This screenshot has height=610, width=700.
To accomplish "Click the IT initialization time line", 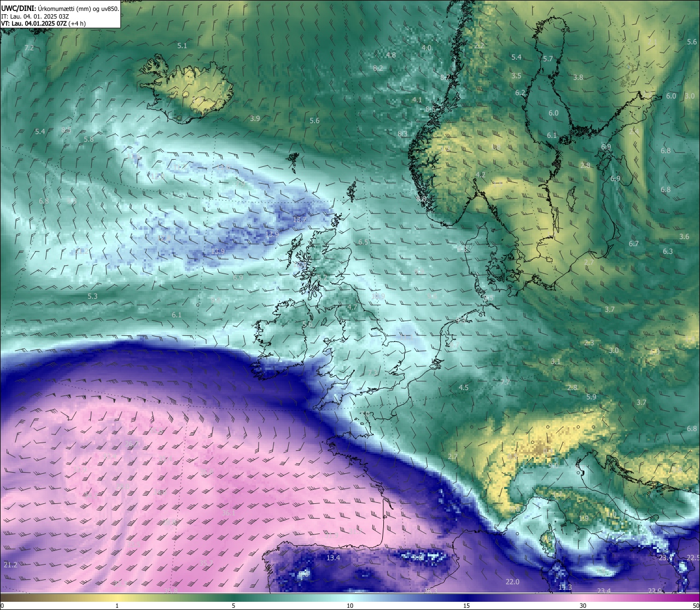I will pos(35,16).
